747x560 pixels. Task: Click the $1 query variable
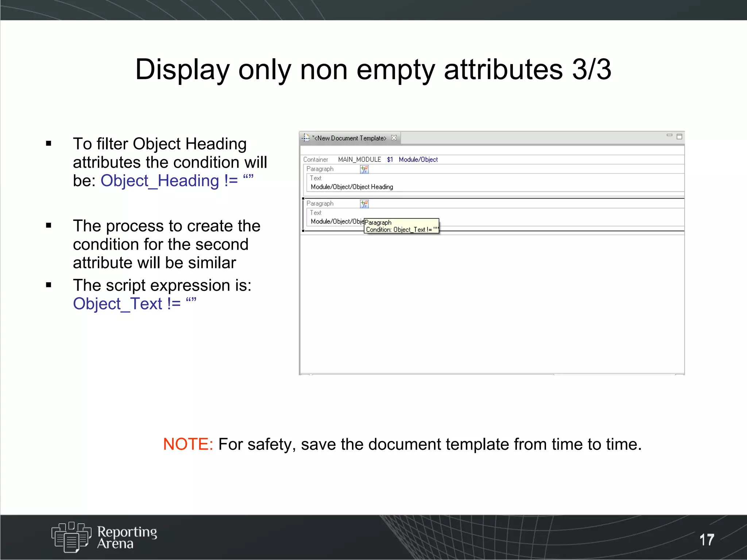coord(390,160)
